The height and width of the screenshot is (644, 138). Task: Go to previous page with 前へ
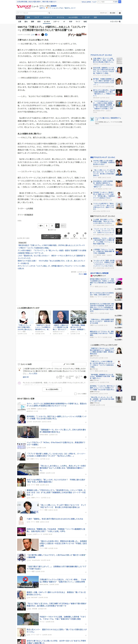tap(41, 226)
